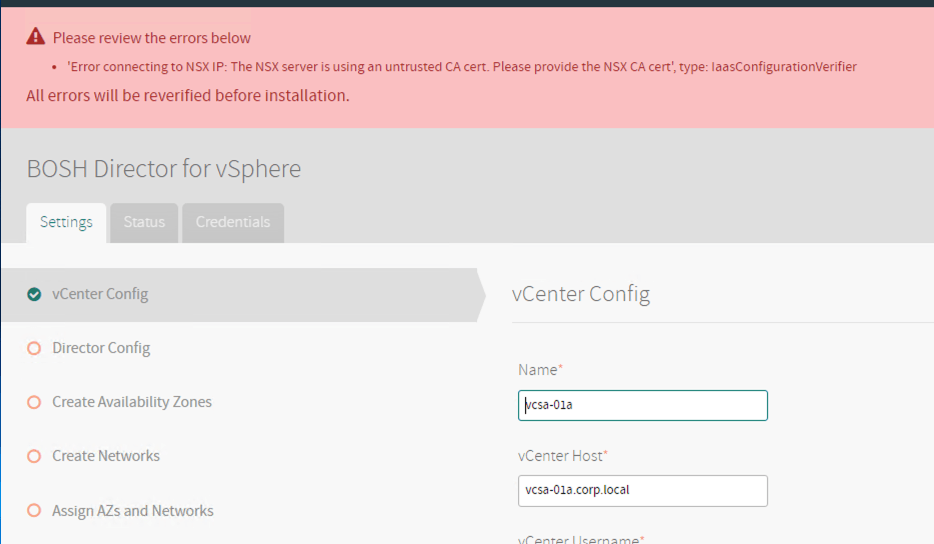The image size is (934, 544).
Task: Focus the Name field containing vcsa-01a
Action: [x=642, y=405]
